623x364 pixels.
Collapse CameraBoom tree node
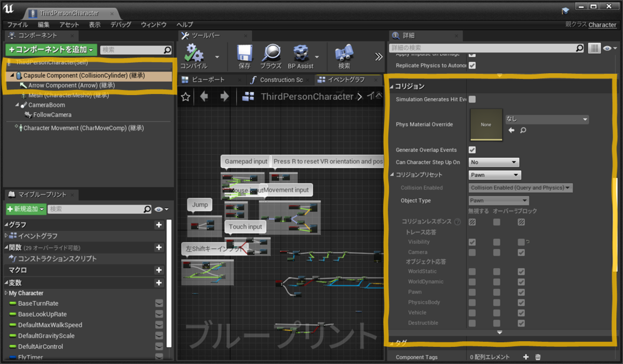click(17, 105)
